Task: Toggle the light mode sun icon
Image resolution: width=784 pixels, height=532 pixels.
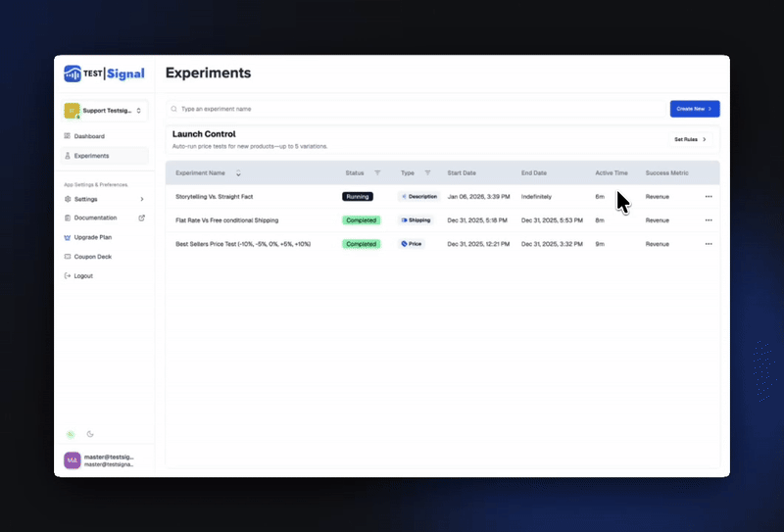Action: (70, 434)
